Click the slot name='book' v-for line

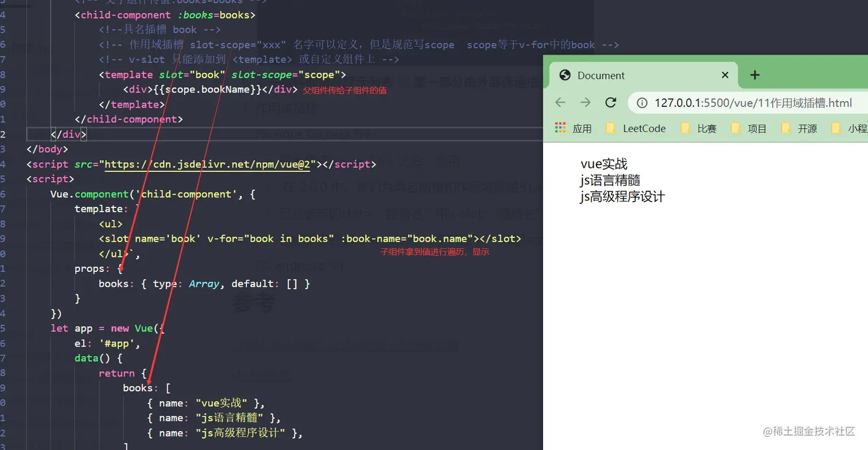[310, 239]
